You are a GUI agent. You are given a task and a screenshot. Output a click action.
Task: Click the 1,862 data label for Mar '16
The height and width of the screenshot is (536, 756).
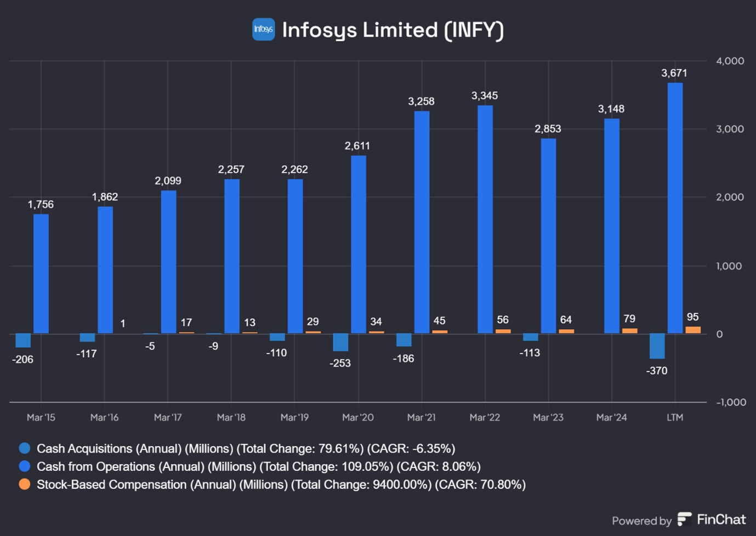[105, 197]
